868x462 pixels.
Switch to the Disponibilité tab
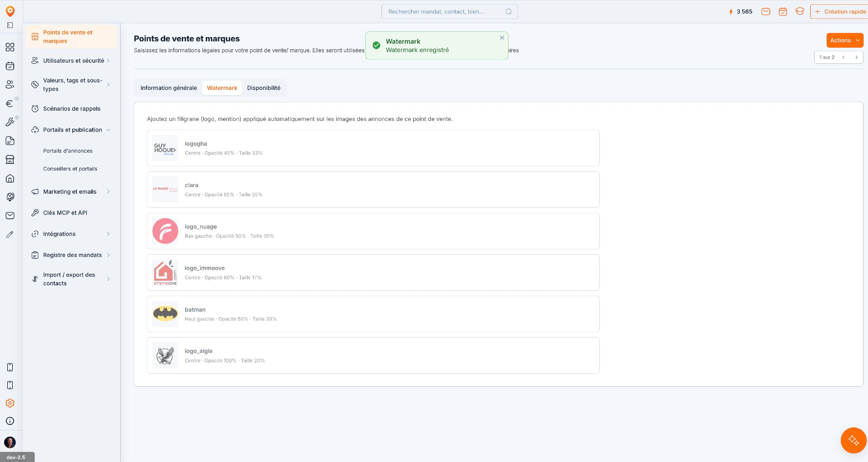click(x=264, y=88)
